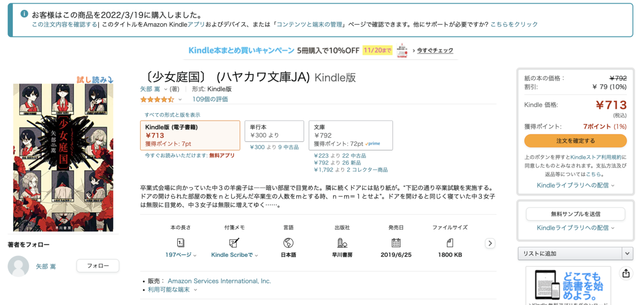Expand 利用可能な端末 available devices list
The width and height of the screenshot is (644, 305).
click(x=173, y=289)
